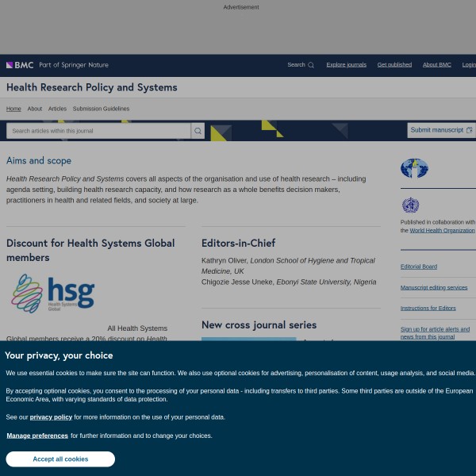Screen dimensions: 476x476
Task: Click the blue globe journal society logo
Action: (414, 168)
